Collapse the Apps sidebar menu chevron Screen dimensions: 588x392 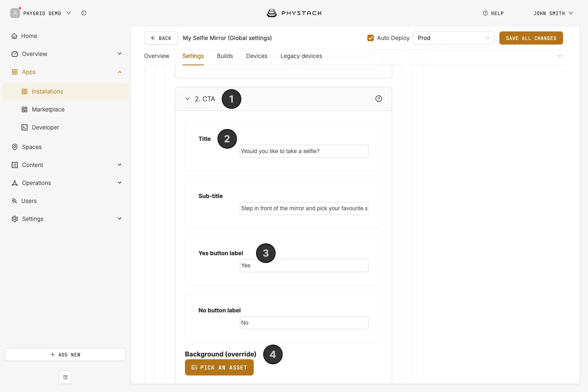pos(120,72)
